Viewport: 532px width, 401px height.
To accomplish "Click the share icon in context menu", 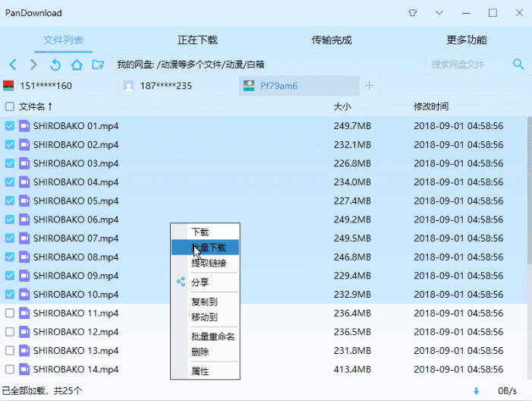I will point(181,282).
